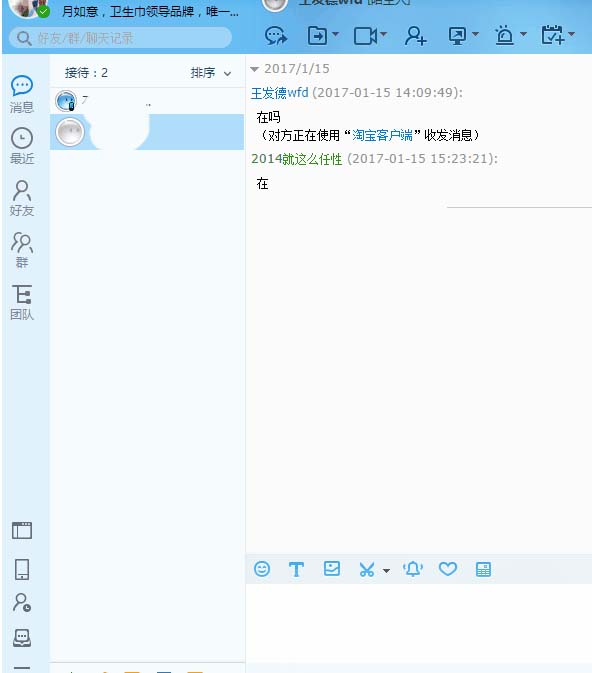Click chat partner avatar in chat header
The height and width of the screenshot is (673, 592).
[274, 4]
